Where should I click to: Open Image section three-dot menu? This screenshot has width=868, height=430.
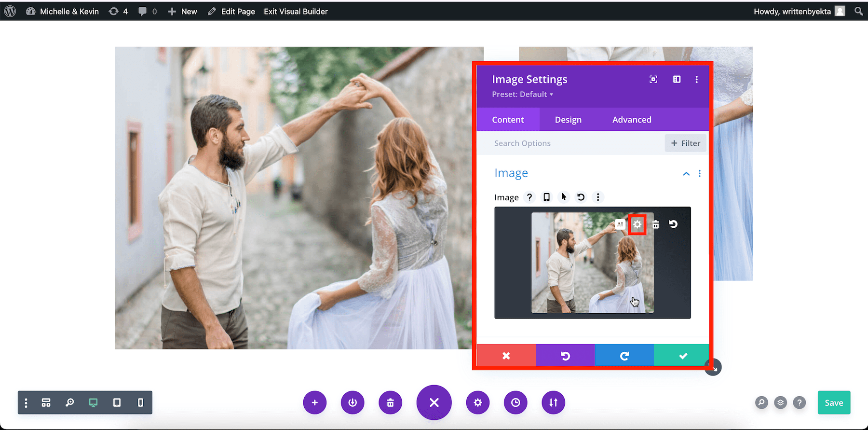700,174
